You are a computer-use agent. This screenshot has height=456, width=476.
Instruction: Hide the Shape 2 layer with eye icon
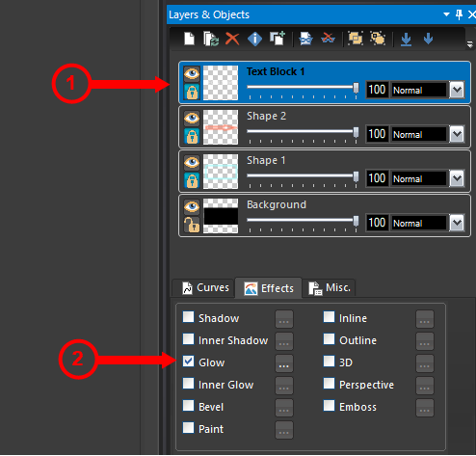tap(192, 118)
